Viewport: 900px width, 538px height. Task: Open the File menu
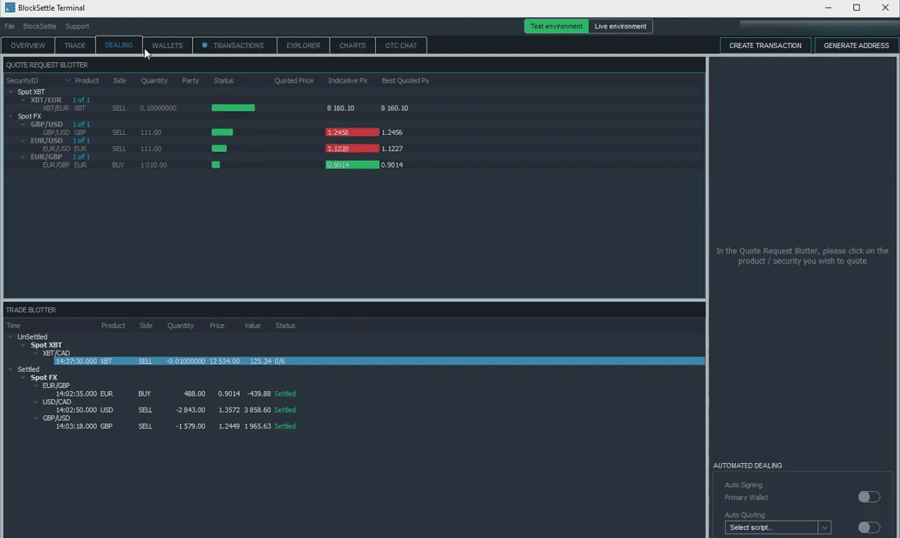click(9, 26)
